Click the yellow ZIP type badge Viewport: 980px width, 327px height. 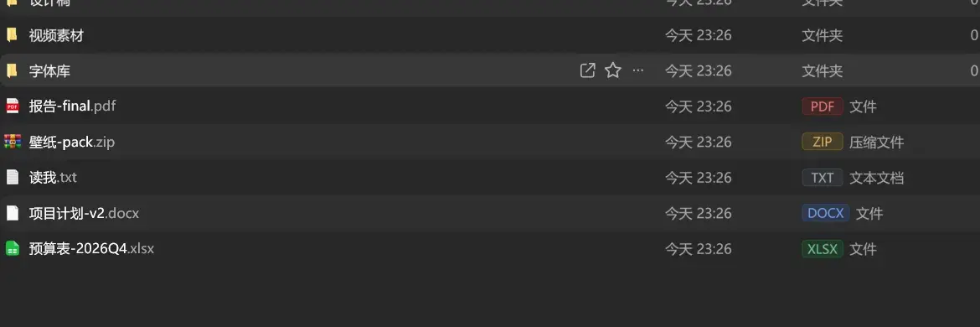pos(823,142)
